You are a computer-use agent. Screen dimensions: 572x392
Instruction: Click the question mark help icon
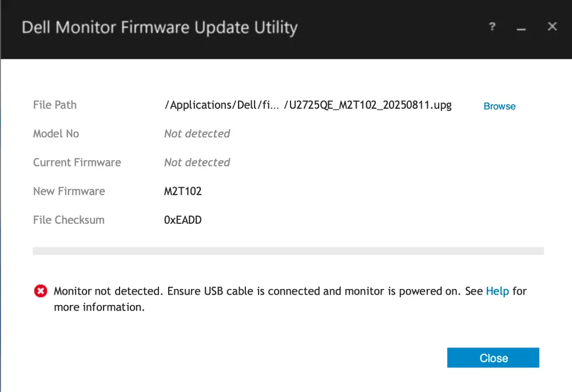tap(492, 27)
